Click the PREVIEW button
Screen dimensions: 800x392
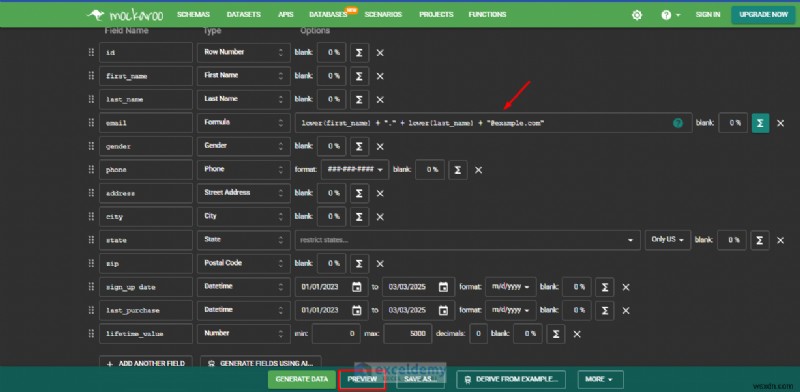[362, 379]
